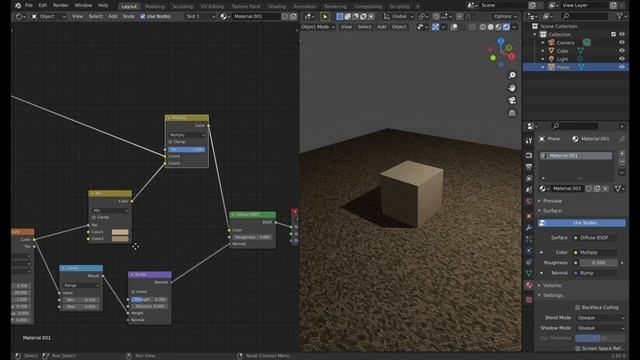Hide Plane with its eye icon in outliner
This screenshot has width=640, height=360.
pos(622,67)
